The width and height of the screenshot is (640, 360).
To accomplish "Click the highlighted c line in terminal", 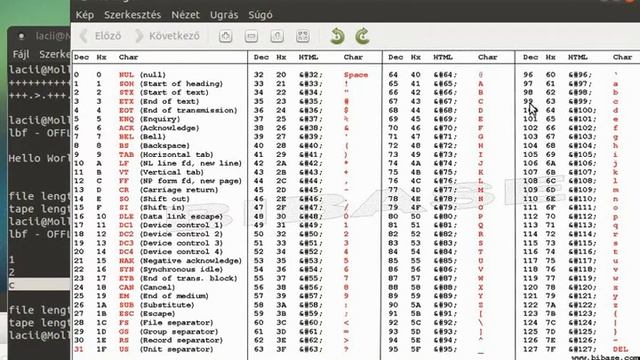I will point(39,284).
